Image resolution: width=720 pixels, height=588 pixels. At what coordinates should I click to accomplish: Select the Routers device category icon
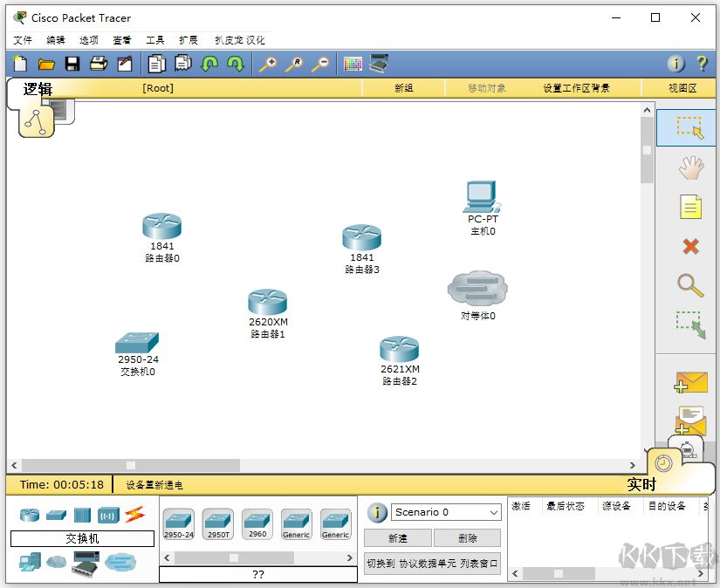pos(30,515)
